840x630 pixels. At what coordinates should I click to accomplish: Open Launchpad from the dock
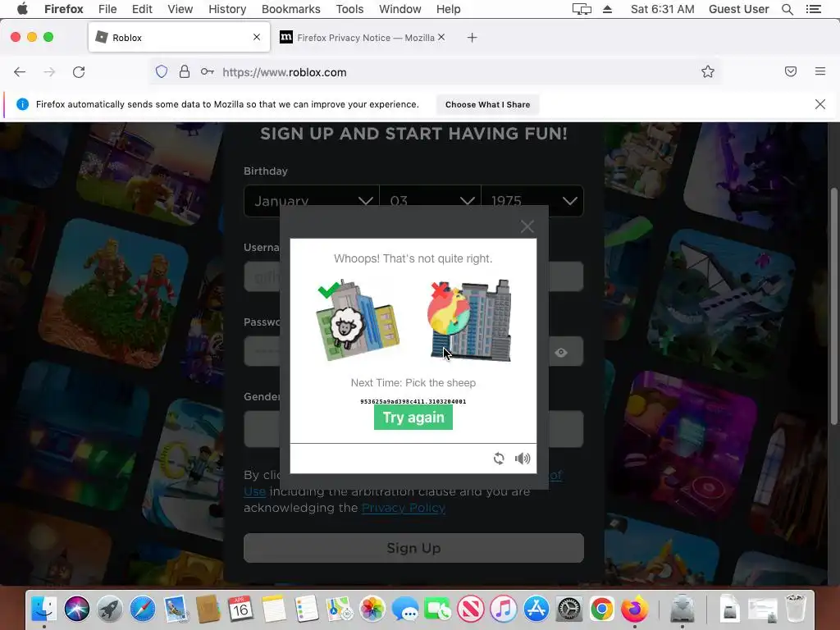[x=110, y=609]
